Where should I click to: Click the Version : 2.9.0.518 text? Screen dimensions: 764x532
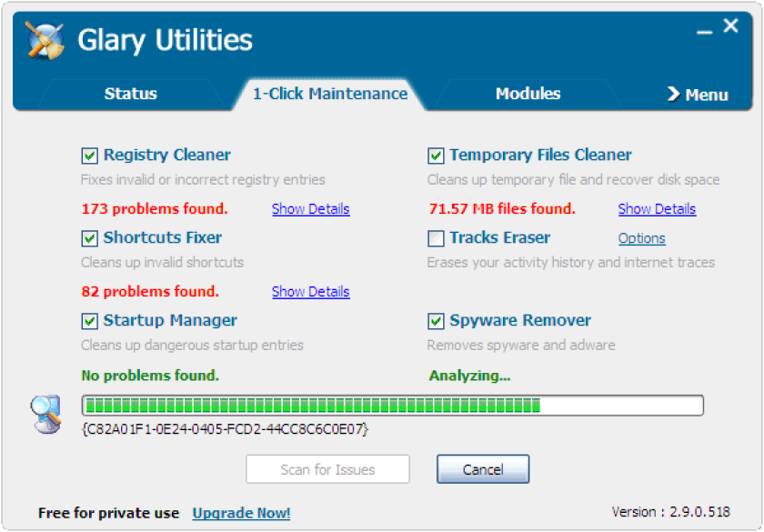671,512
